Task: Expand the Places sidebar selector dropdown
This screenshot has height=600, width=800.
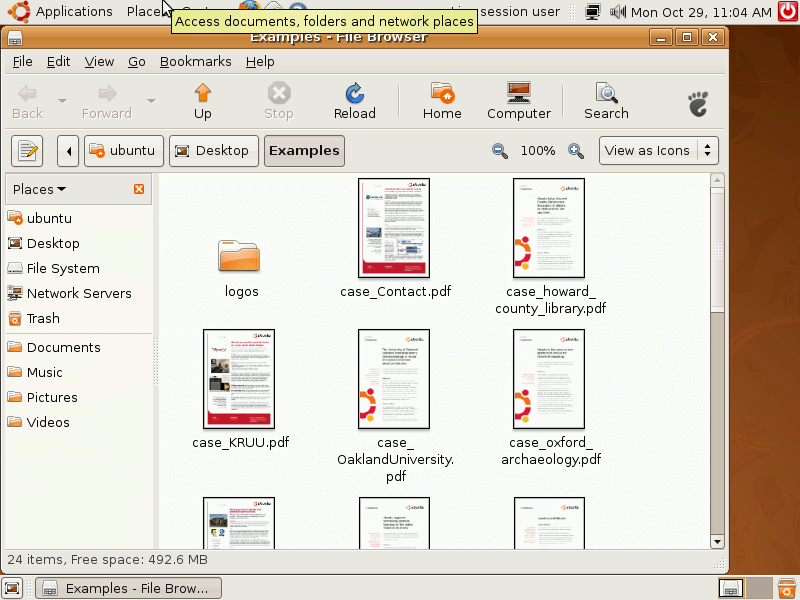Action: pyautogui.click(x=39, y=189)
